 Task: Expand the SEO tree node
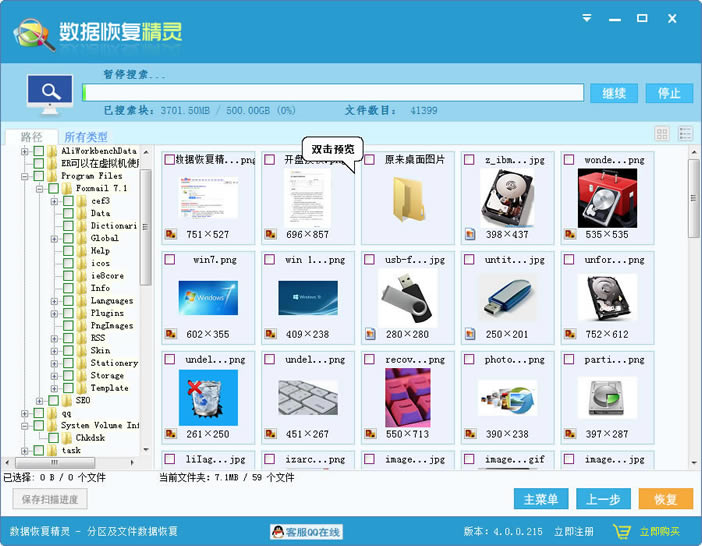(39, 401)
